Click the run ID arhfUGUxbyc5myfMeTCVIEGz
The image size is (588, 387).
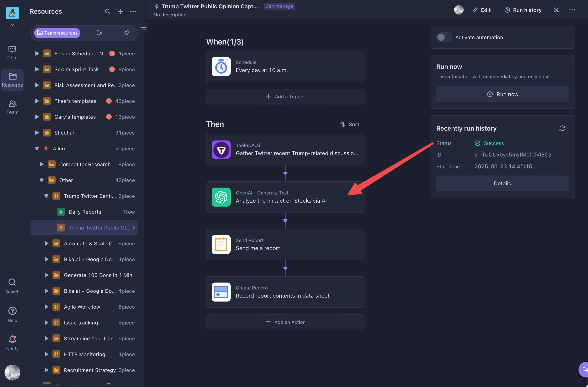pos(513,155)
